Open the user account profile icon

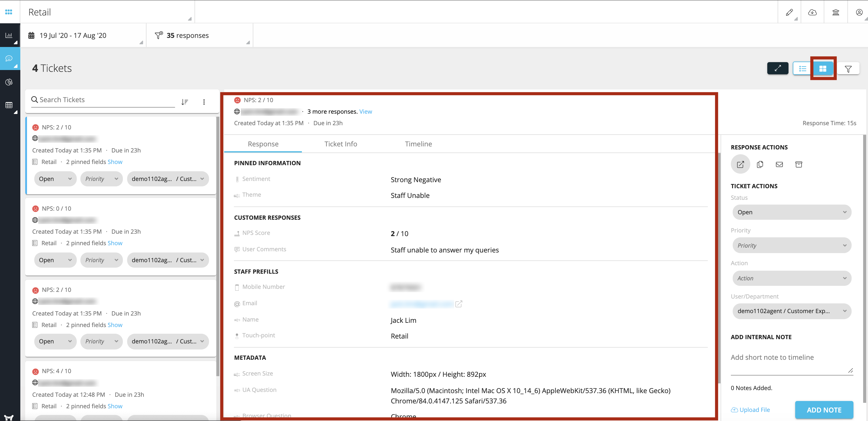point(859,12)
